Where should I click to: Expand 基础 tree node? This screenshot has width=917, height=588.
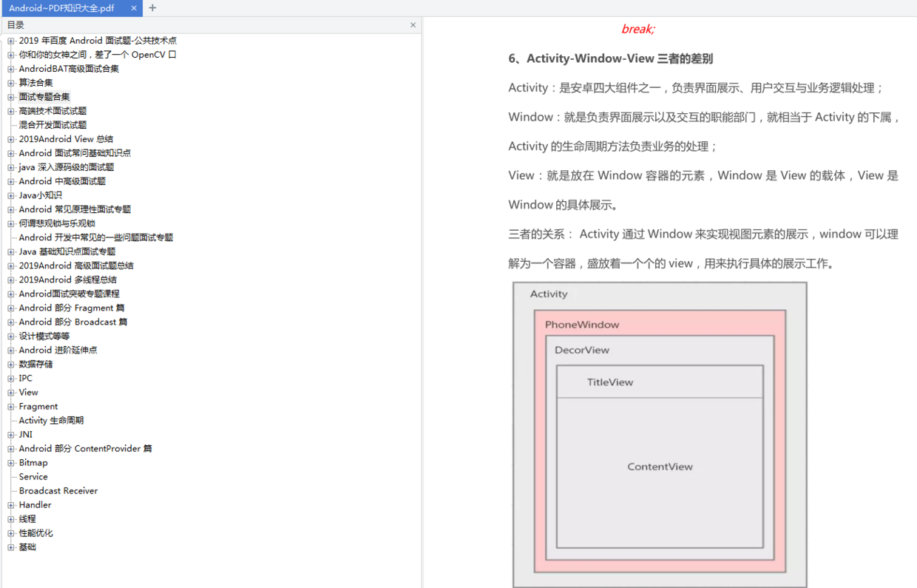tap(11, 547)
